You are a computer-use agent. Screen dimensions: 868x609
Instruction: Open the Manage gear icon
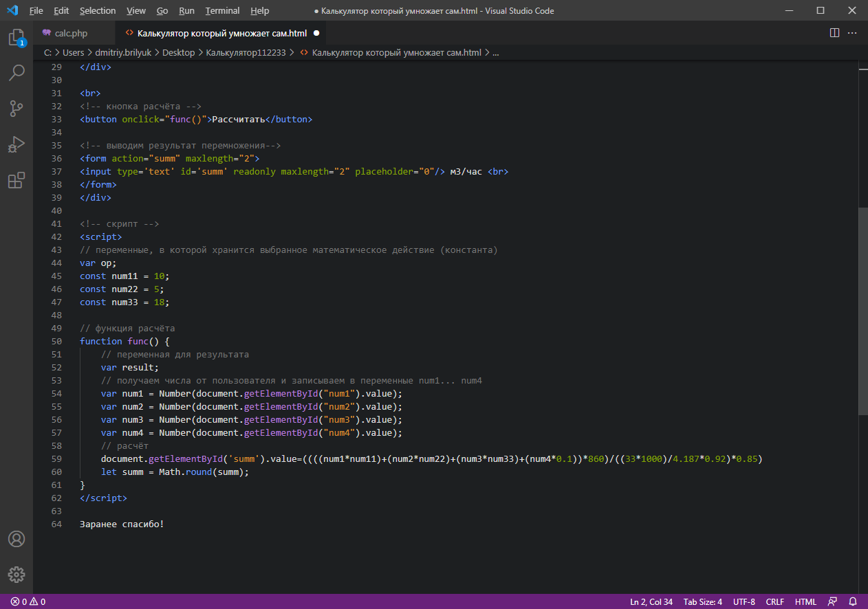click(17, 574)
